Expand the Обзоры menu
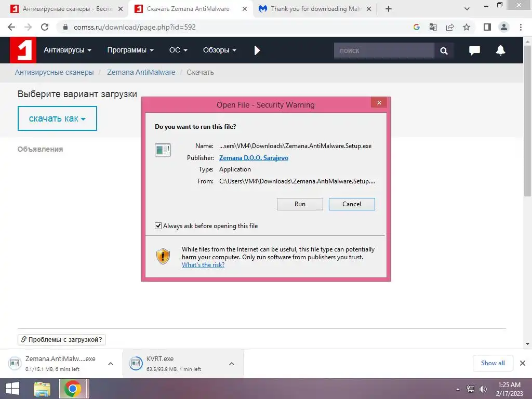The image size is (532, 399). pyautogui.click(x=220, y=50)
